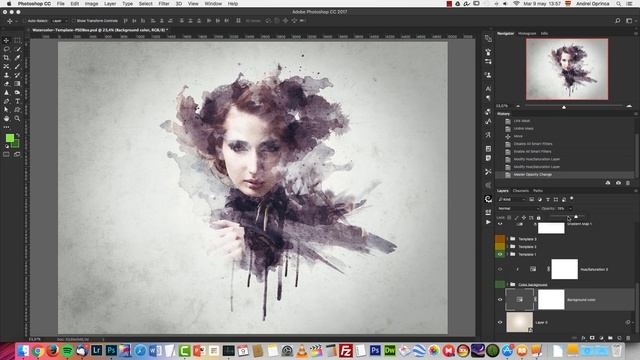Hide Layer 0 with its eye icon
Screen dimensions: 640x360
point(500,322)
